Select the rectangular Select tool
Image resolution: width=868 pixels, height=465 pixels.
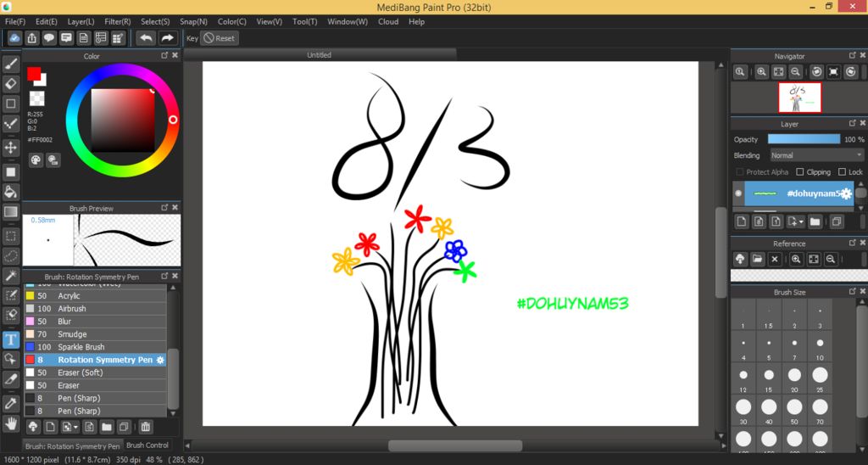point(10,236)
